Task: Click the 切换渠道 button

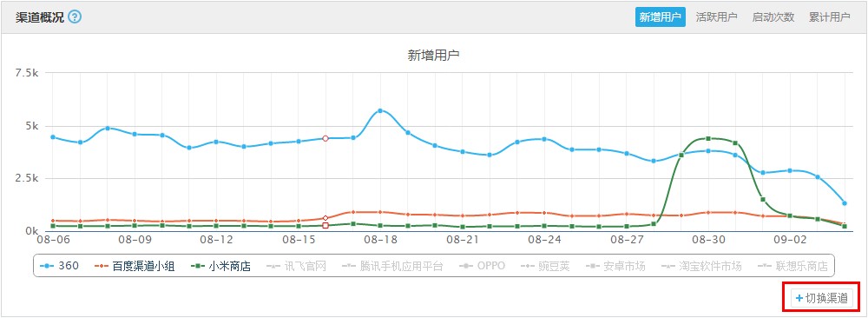Action: coord(821,298)
